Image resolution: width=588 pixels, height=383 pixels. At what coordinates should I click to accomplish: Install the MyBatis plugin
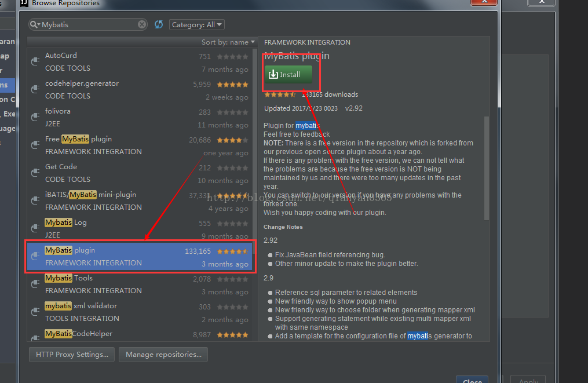(x=288, y=74)
